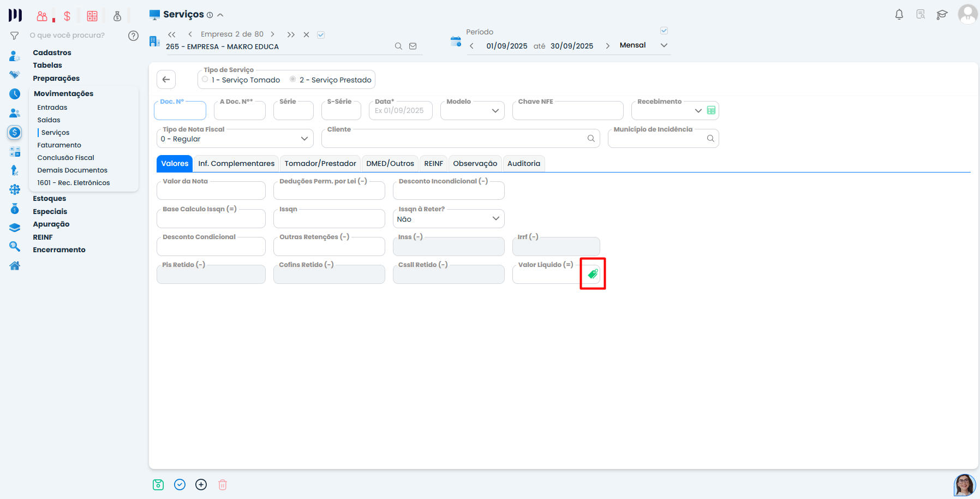Select the 2 - Serviço Prestado radio button
Screen dimensions: 980x499
(293, 80)
